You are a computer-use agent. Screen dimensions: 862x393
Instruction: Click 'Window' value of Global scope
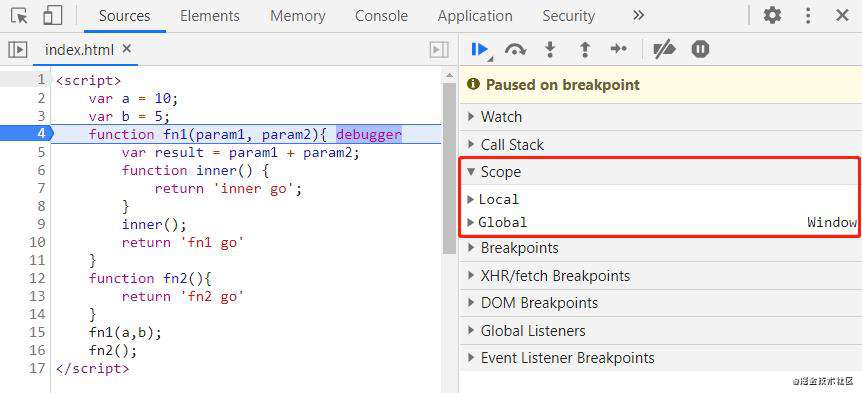point(832,222)
